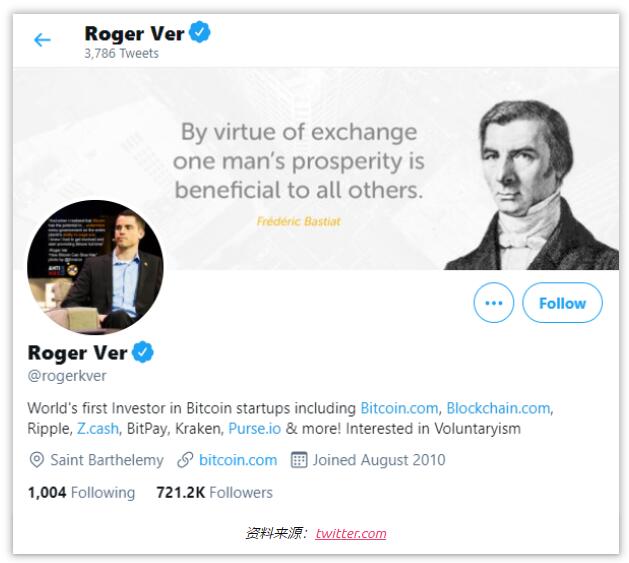Click the link chain icon
The height and width of the screenshot is (563, 629).
click(x=184, y=460)
